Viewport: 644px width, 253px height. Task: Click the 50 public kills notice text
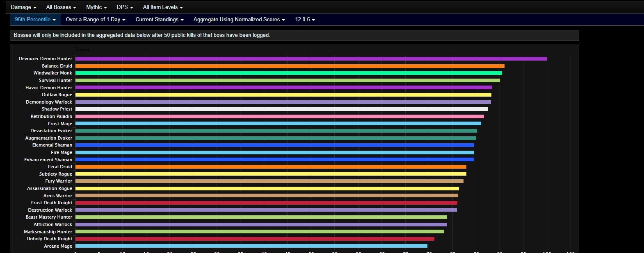pyautogui.click(x=142, y=35)
